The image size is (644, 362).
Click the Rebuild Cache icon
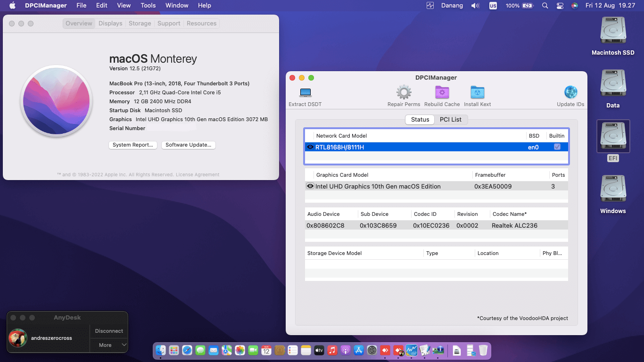tap(442, 93)
